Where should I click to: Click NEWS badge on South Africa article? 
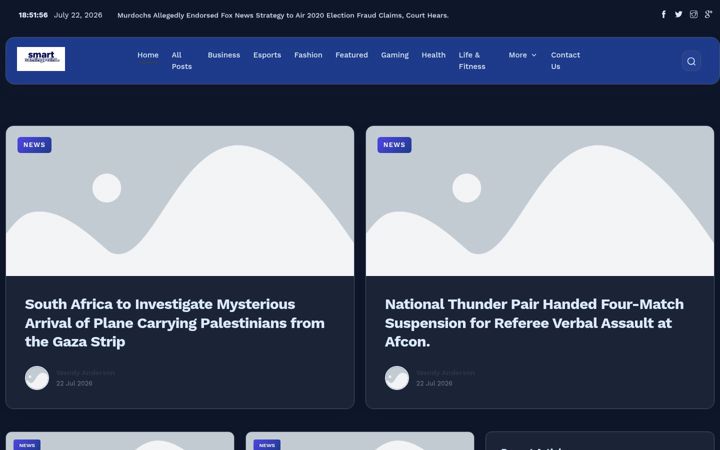34,145
